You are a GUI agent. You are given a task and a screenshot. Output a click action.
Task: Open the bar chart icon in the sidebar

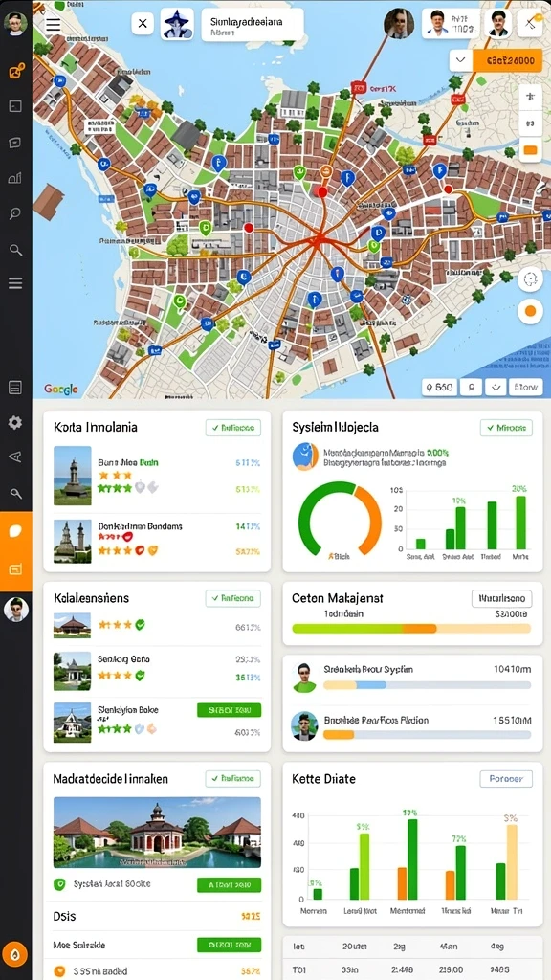click(15, 179)
